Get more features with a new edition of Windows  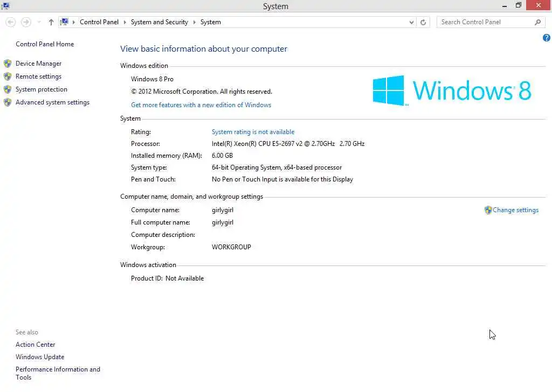tap(201, 105)
